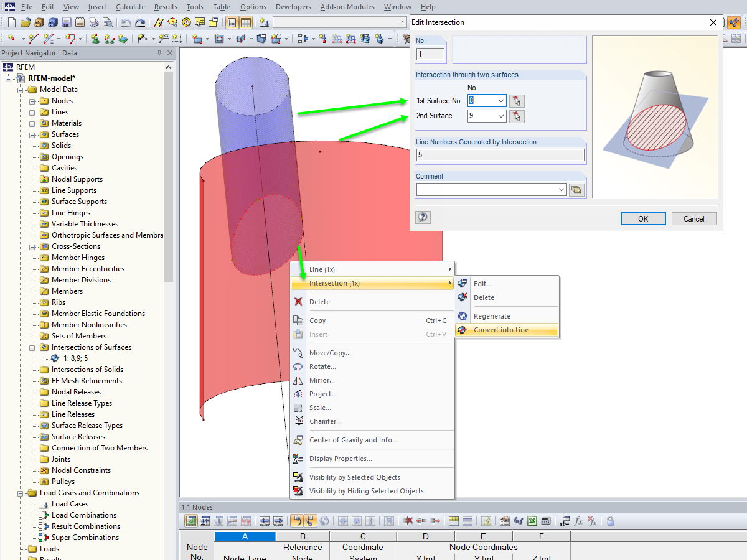Open the Line (1x) submenu in context menu
Viewport: 747px width, 560px height.
(x=373, y=269)
